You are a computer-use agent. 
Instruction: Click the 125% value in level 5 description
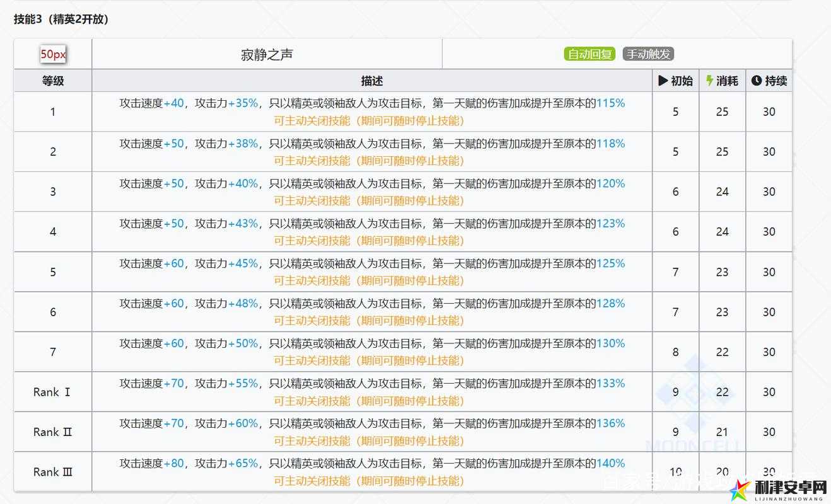point(610,263)
